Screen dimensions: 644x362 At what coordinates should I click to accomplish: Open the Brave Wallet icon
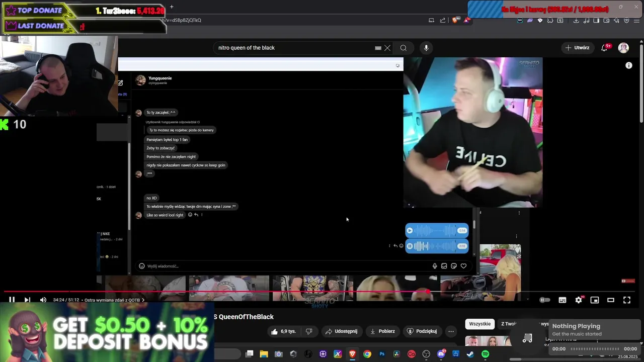(x=606, y=21)
